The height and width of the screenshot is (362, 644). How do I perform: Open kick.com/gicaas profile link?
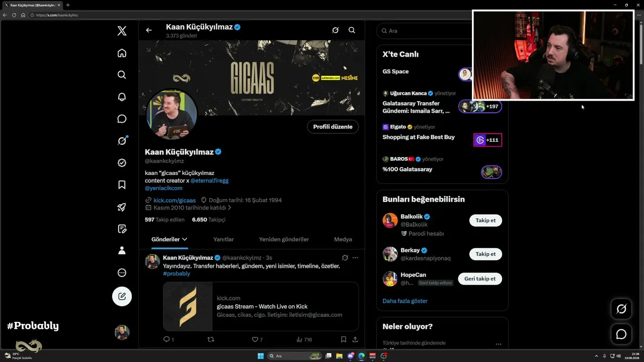click(175, 200)
